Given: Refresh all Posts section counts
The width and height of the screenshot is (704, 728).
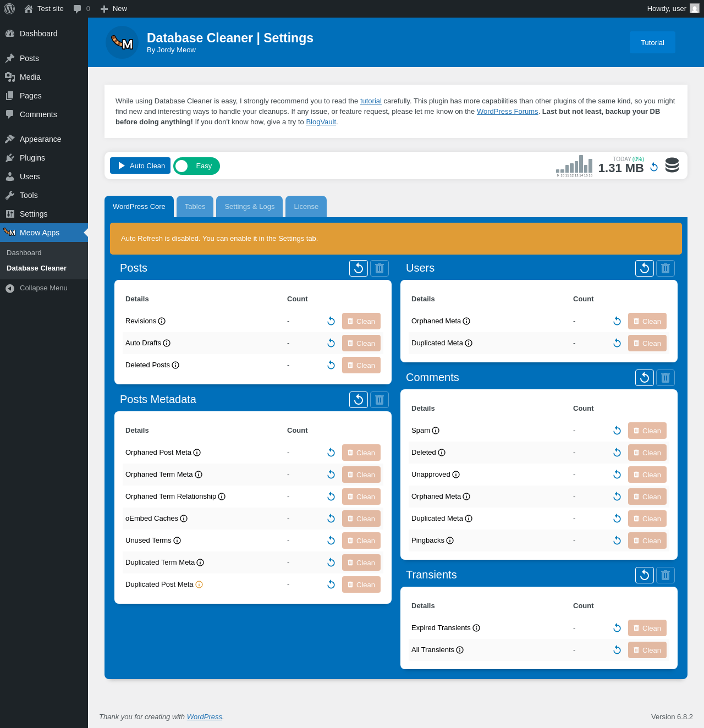Looking at the screenshot, I should pos(359,268).
